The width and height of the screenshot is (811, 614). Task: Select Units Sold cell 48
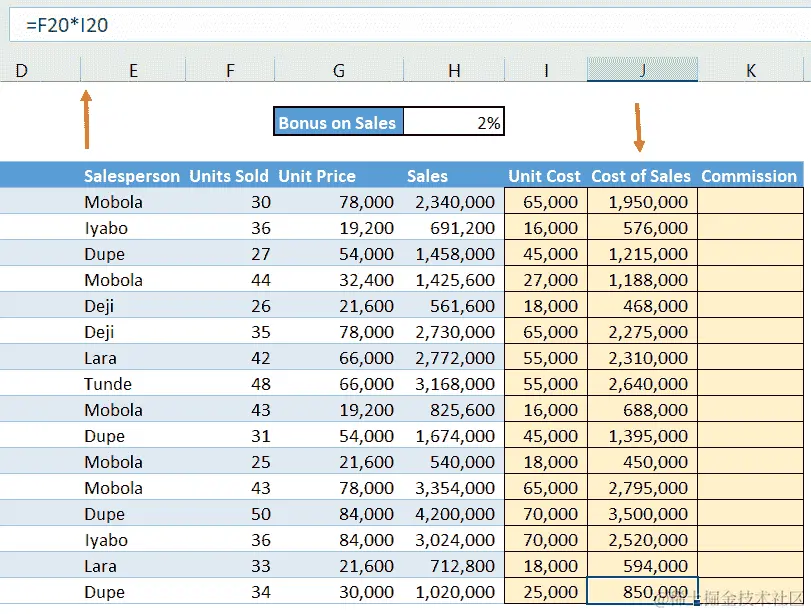point(230,383)
